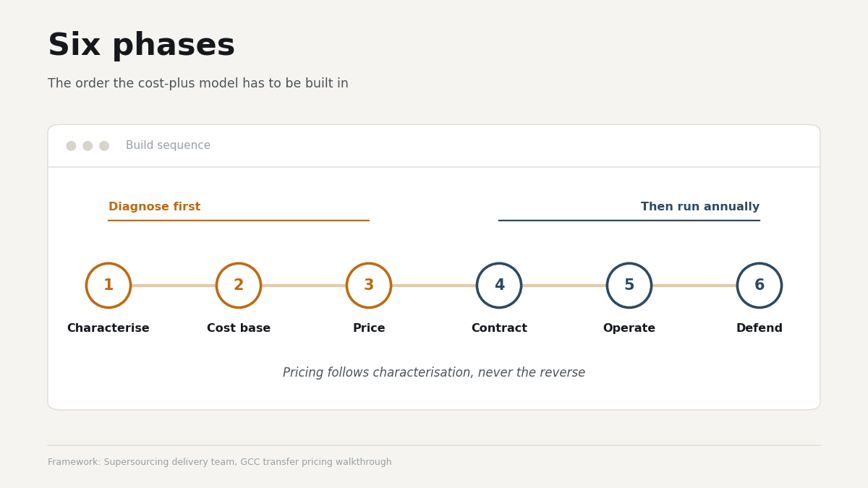The height and width of the screenshot is (488, 868).
Task: Click the Then run annually heading
Action: pyautogui.click(x=700, y=207)
